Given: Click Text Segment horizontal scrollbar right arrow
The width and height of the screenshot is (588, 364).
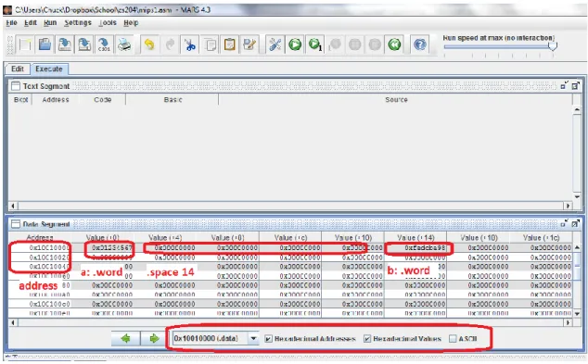Looking at the screenshot, I should [569, 206].
